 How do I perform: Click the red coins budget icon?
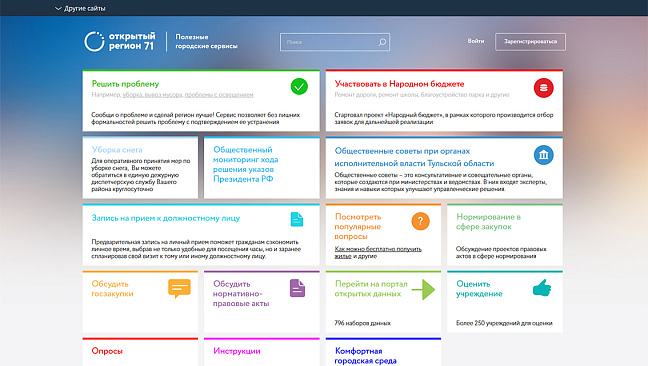point(543,88)
